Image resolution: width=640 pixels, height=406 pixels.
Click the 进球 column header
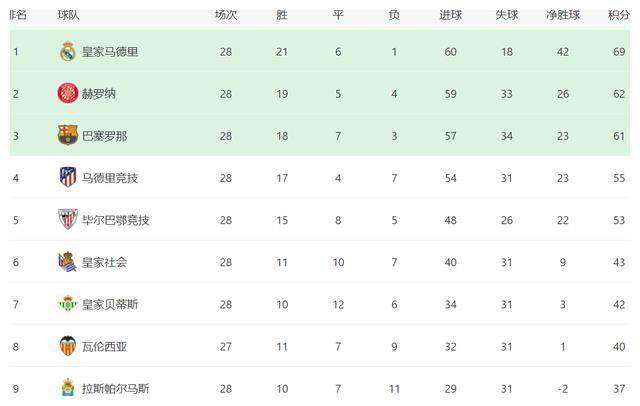pos(450,15)
